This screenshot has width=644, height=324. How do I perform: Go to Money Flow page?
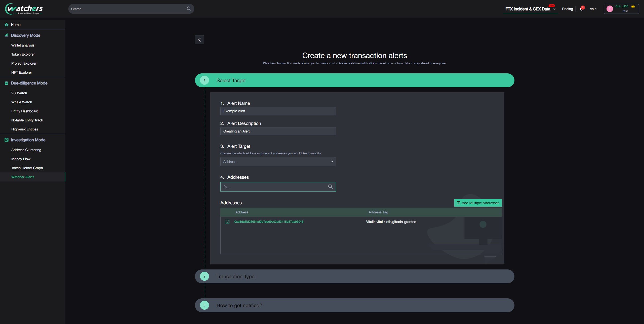21,159
